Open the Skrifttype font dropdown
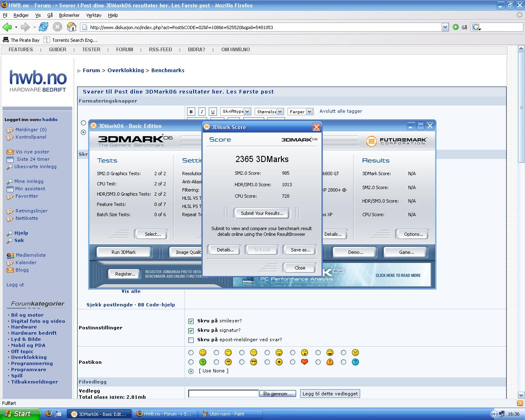 pyautogui.click(x=235, y=112)
